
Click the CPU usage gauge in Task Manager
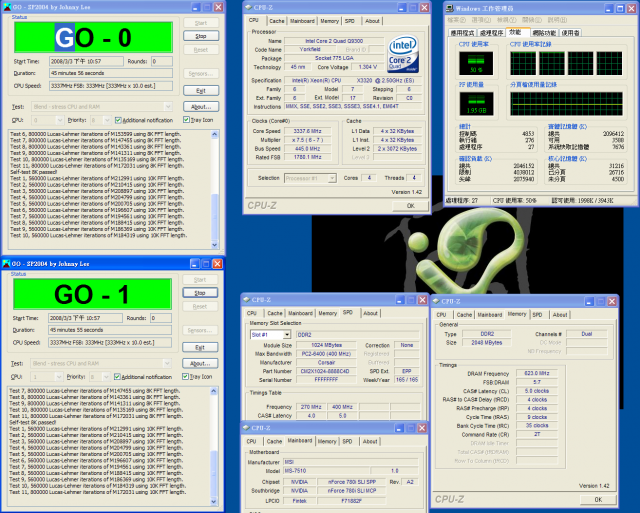pyautogui.click(x=476, y=63)
